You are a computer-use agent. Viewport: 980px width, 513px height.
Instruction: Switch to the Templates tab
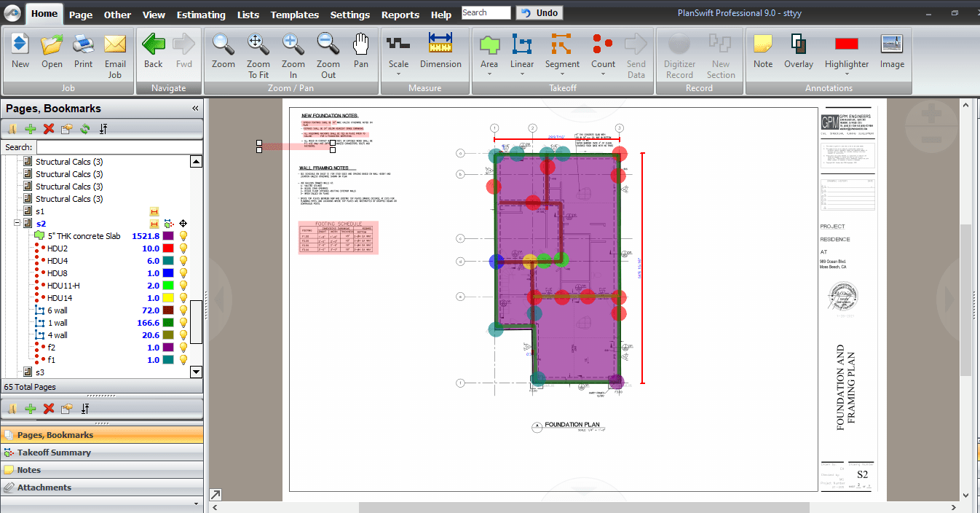(x=294, y=15)
